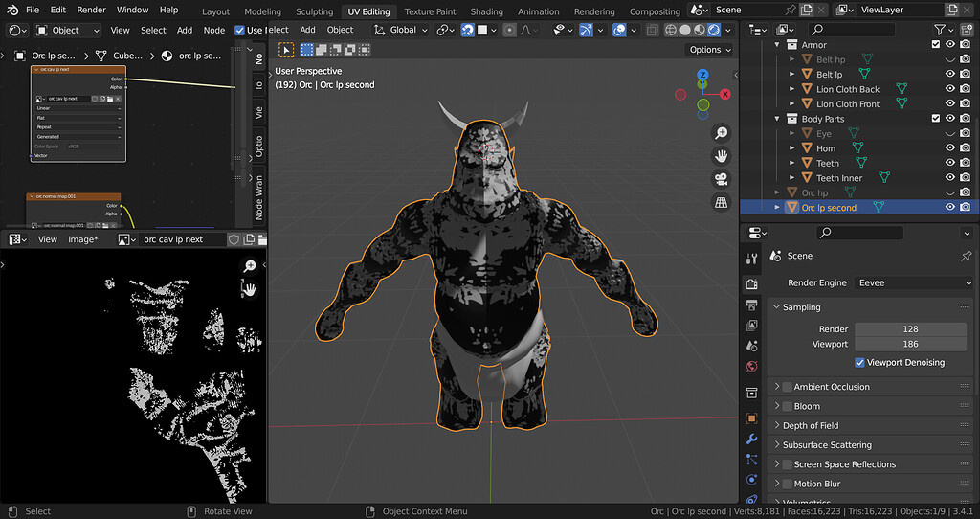This screenshot has width=980, height=519.
Task: Open the Modifiers wrench tab icon
Action: pos(752,439)
